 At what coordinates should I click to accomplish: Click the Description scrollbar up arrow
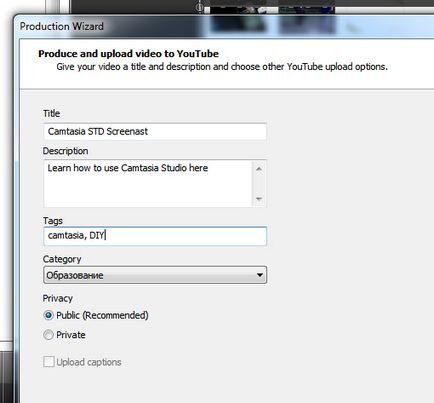point(259,169)
